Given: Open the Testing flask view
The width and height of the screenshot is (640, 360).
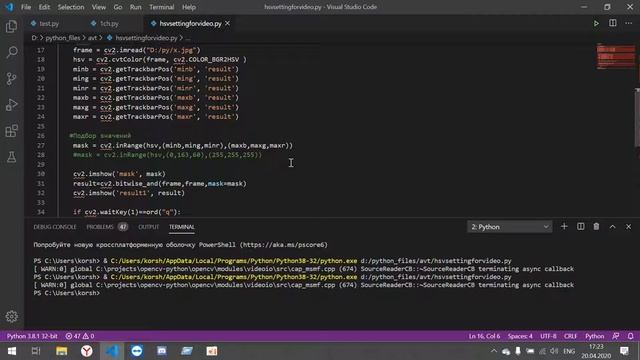Looking at the screenshot, I should click(x=11, y=157).
